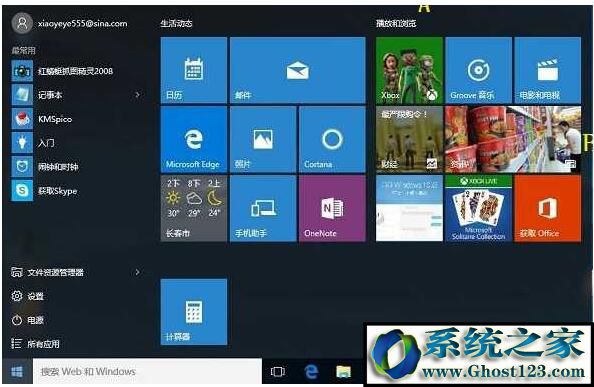Open the 电影和电视 tile
Screen dimensions: 594x387
[547, 70]
